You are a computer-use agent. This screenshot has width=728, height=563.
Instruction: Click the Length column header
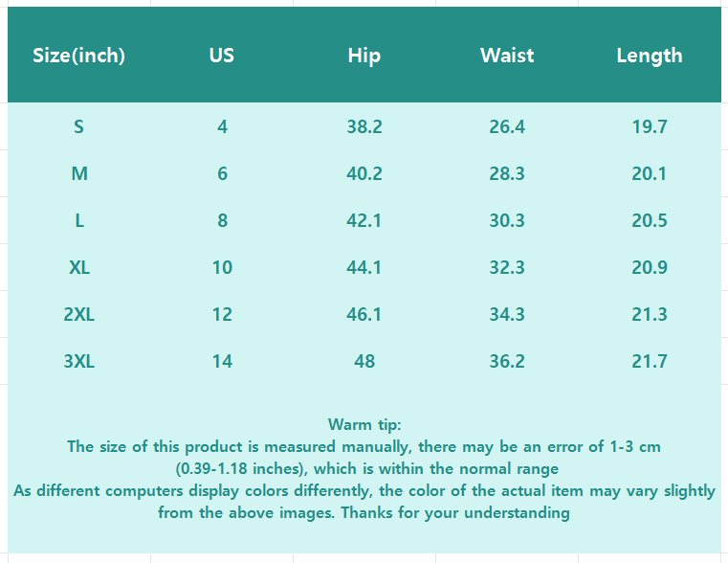(650, 56)
